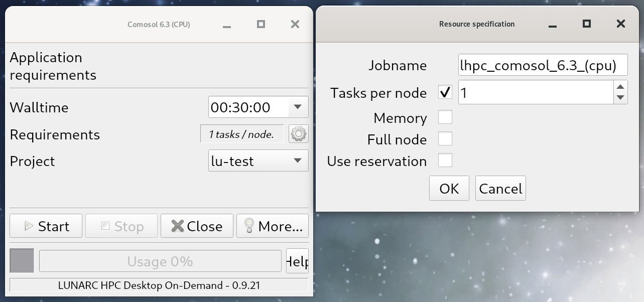
Task: Open the Project lu-test dropdown
Action: click(259, 161)
